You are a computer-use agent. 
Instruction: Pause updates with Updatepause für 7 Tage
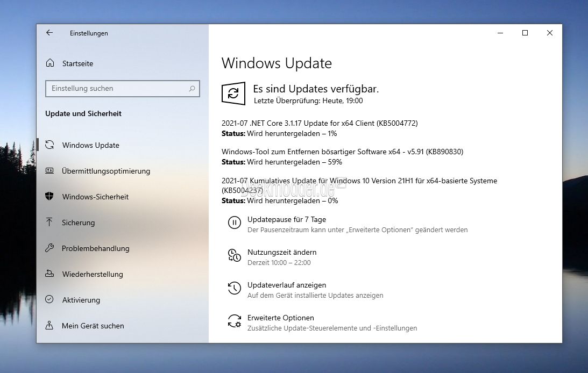pos(287,219)
